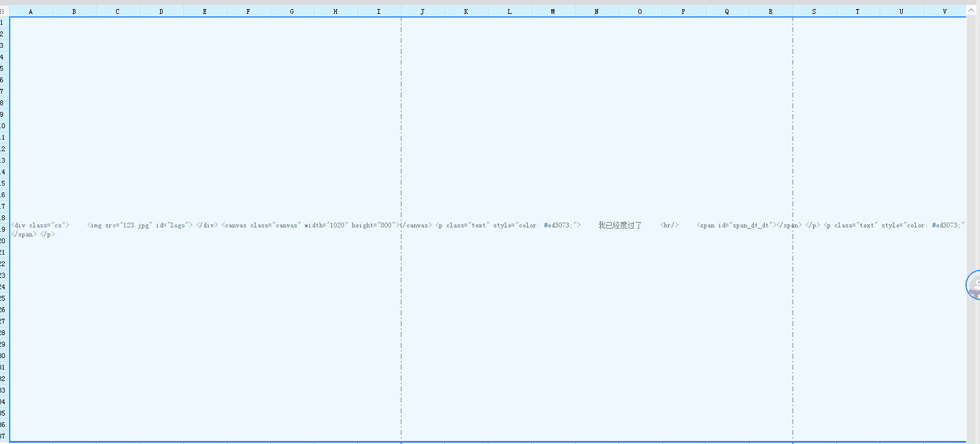Select row 3 header

[4, 45]
